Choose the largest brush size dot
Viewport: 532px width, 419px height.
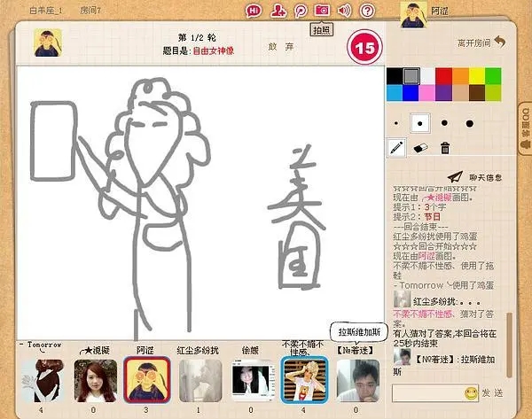pyautogui.click(x=469, y=123)
